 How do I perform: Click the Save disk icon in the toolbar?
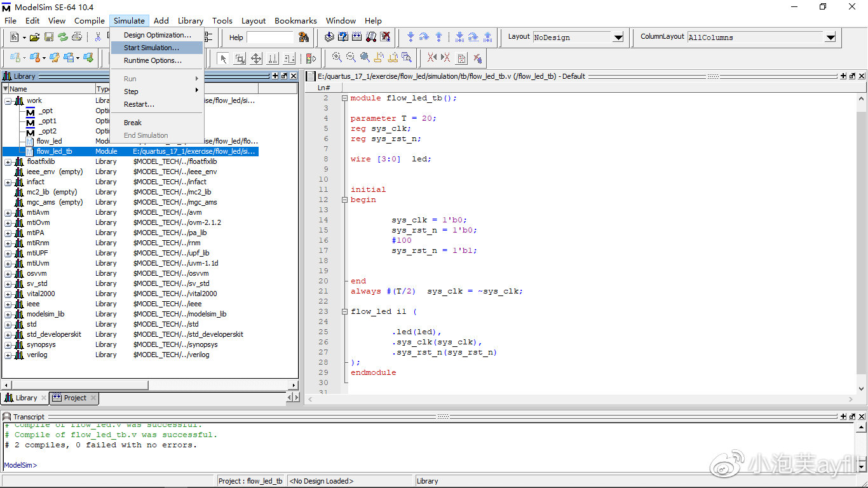[48, 37]
